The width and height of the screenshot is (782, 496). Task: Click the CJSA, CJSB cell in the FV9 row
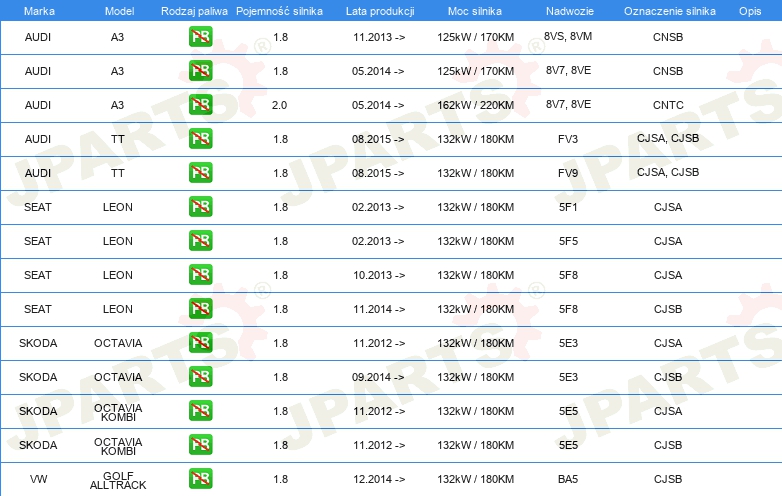[x=668, y=172]
